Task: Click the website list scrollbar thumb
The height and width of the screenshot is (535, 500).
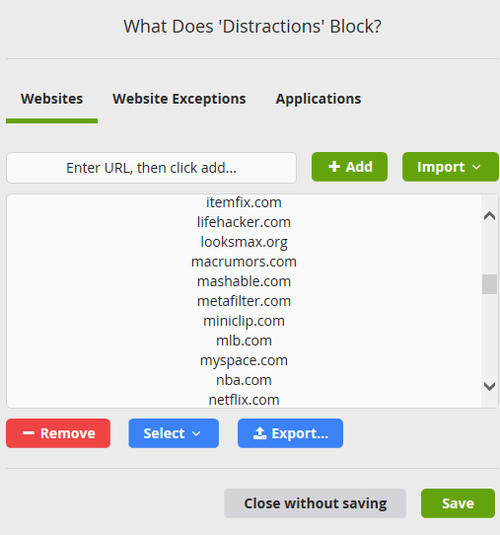Action: (489, 284)
